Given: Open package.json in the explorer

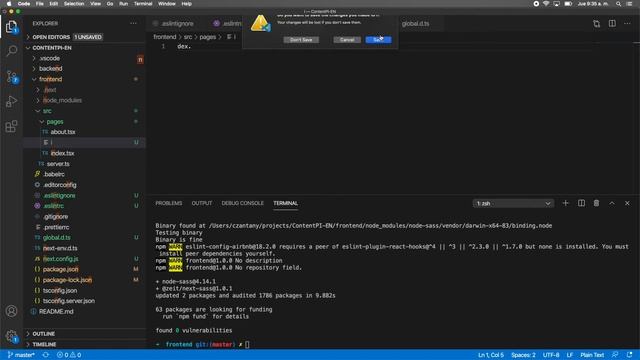Looking at the screenshot, I should [60, 269].
